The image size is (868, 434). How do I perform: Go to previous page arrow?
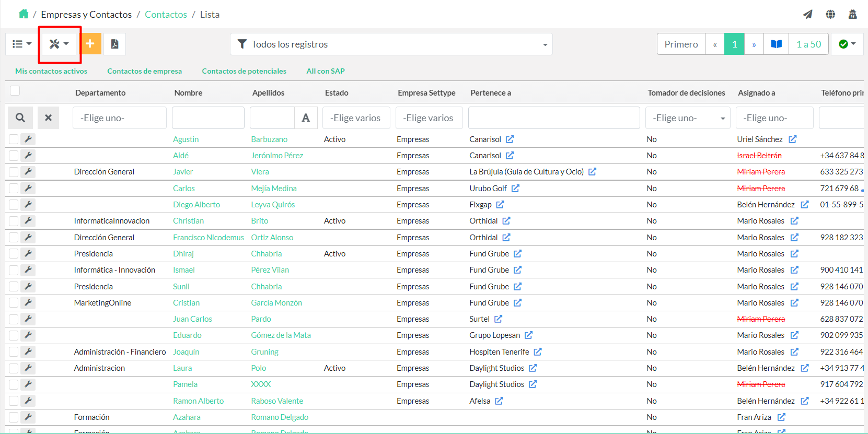[x=715, y=44]
